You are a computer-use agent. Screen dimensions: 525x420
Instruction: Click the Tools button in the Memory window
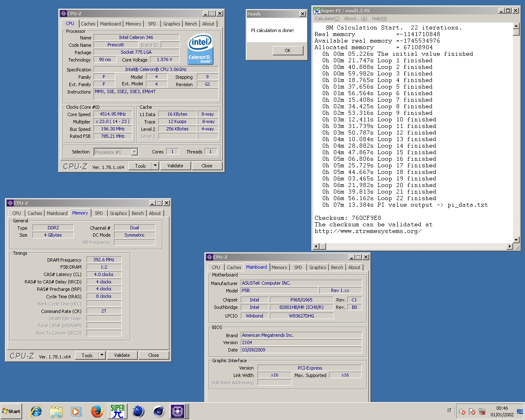click(x=87, y=355)
